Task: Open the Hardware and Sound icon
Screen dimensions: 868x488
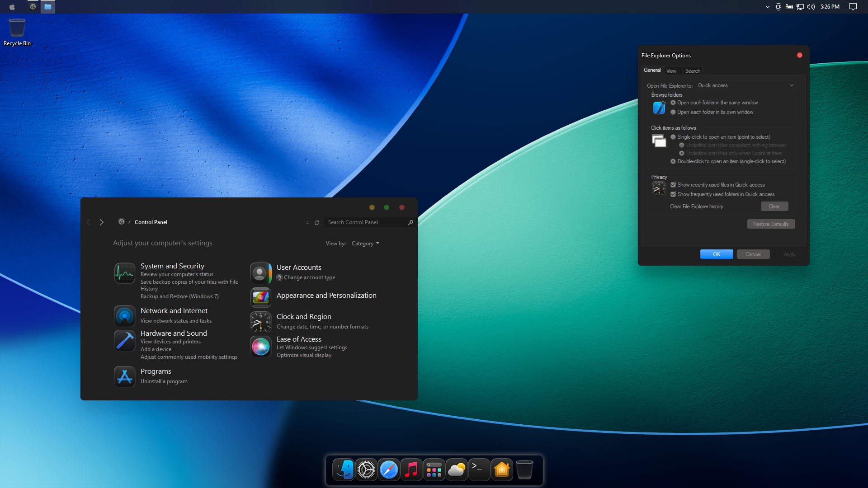Action: click(124, 340)
